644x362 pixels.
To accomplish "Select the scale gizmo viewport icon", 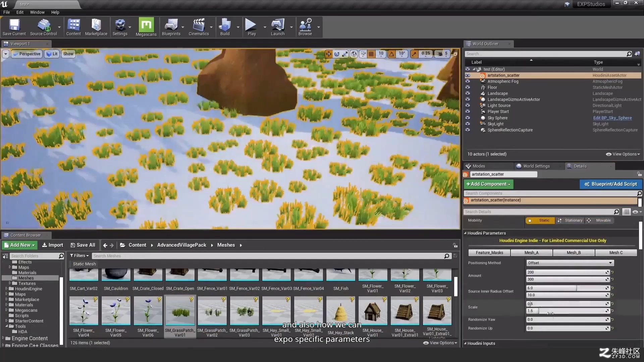I will pos(345,54).
